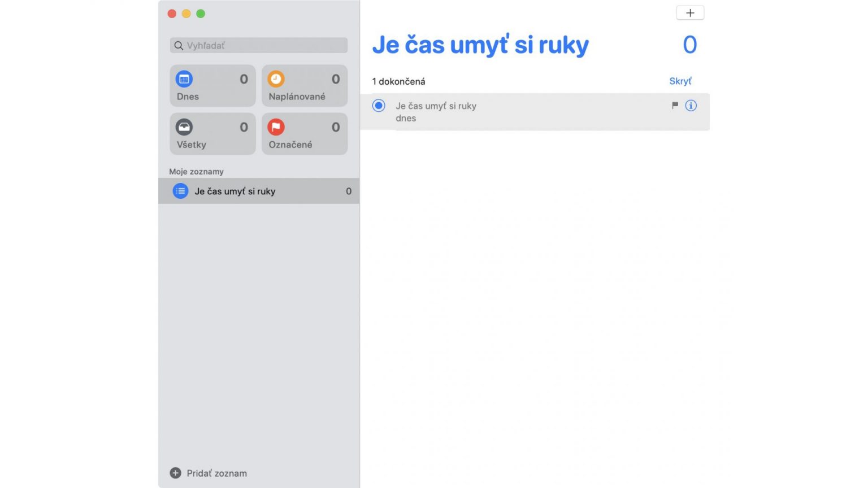Click the orange clock icon for Naplánované
The width and height of the screenshot is (868, 488).
(x=276, y=79)
